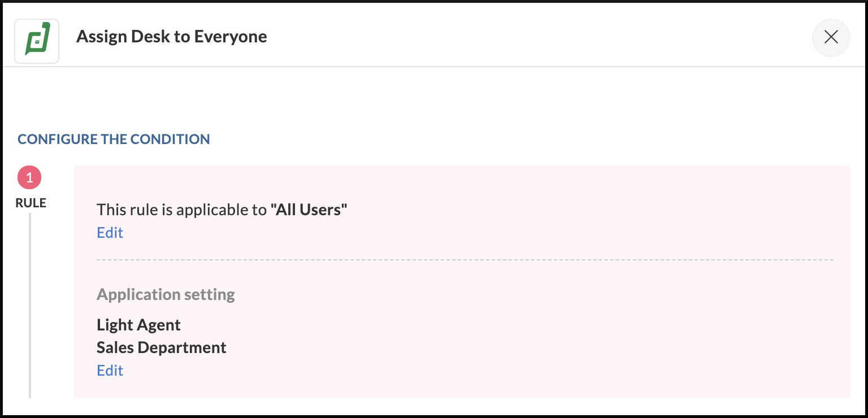Select the "All Users" bold text
Image resolution: width=868 pixels, height=418 pixels.
pos(309,210)
